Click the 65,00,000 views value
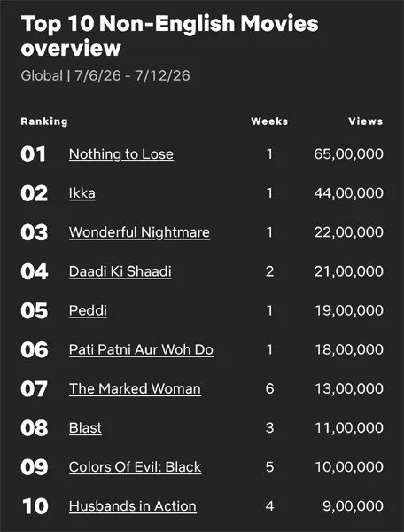Screen dimensions: 404x532 click(349, 154)
